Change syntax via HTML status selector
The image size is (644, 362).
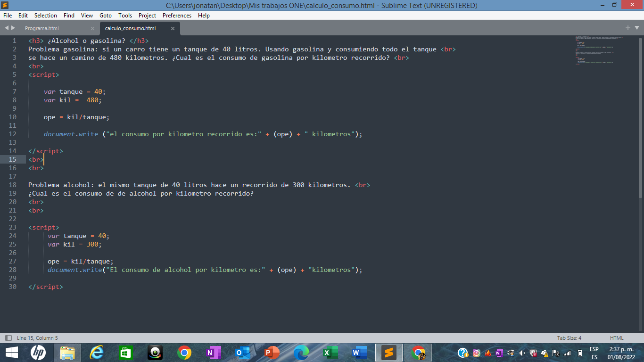pos(617,338)
